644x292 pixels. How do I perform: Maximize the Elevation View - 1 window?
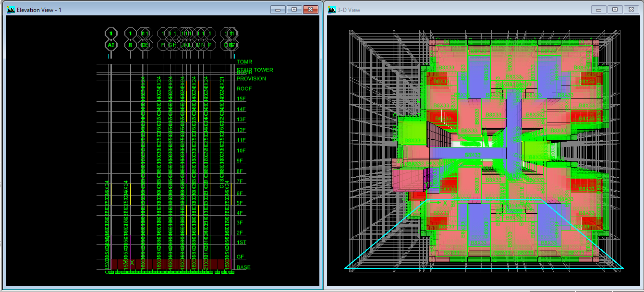[294, 10]
